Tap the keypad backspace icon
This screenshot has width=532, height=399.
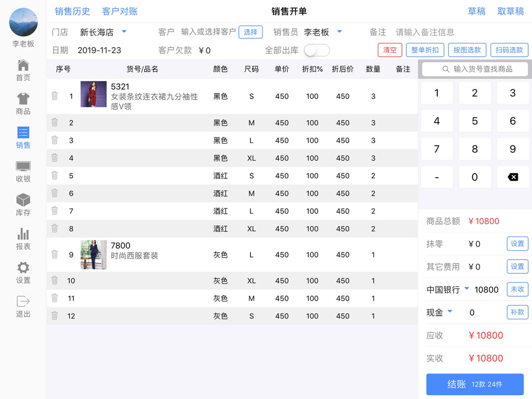(x=513, y=177)
